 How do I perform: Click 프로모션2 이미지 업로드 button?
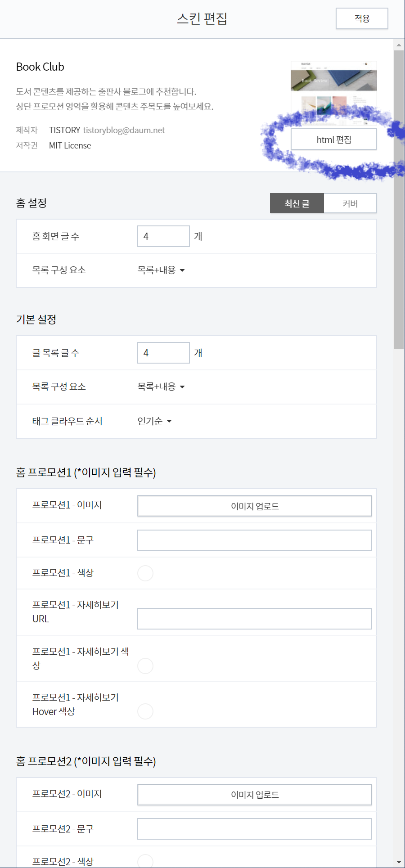tap(254, 795)
